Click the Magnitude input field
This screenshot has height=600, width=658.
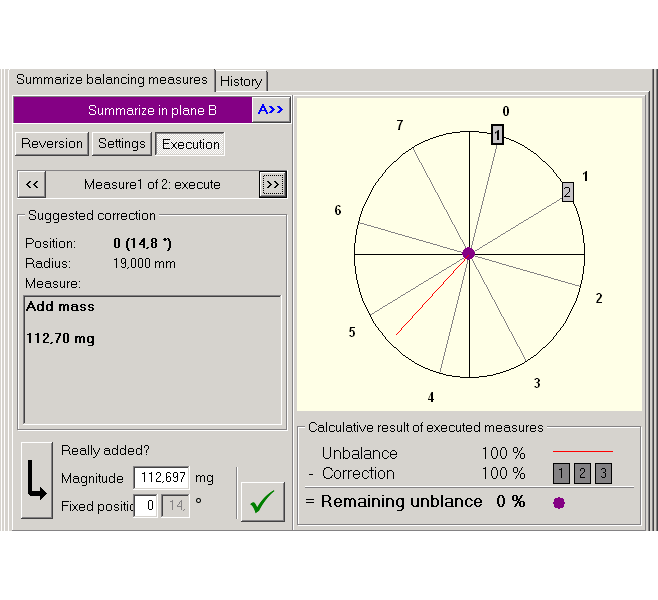tap(161, 478)
